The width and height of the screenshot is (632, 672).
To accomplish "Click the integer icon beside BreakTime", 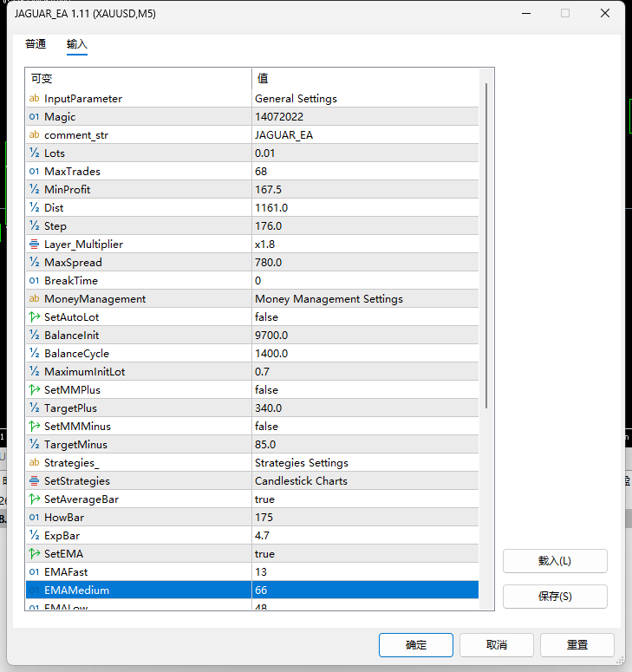I will point(35,281).
